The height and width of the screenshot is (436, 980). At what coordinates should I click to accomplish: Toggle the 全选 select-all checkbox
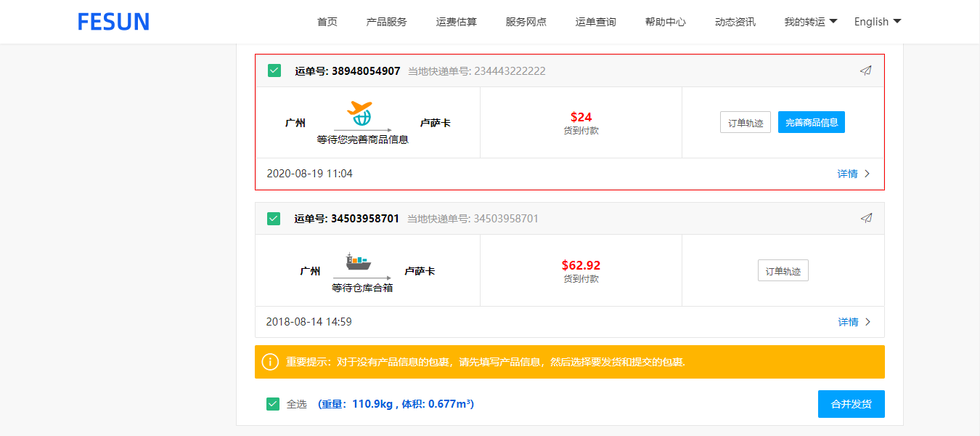tap(273, 404)
